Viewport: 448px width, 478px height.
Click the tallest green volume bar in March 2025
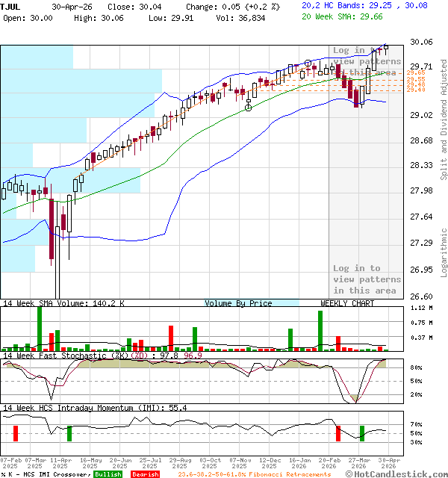tap(40, 328)
